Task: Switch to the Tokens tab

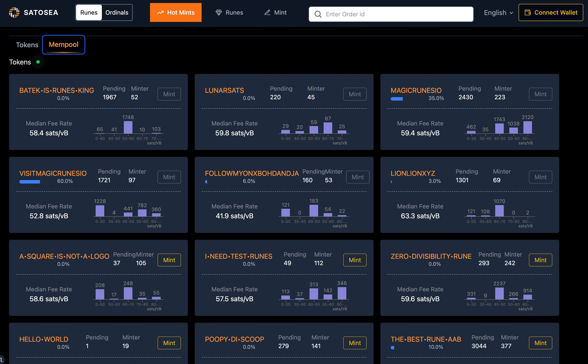Action: [x=27, y=45]
